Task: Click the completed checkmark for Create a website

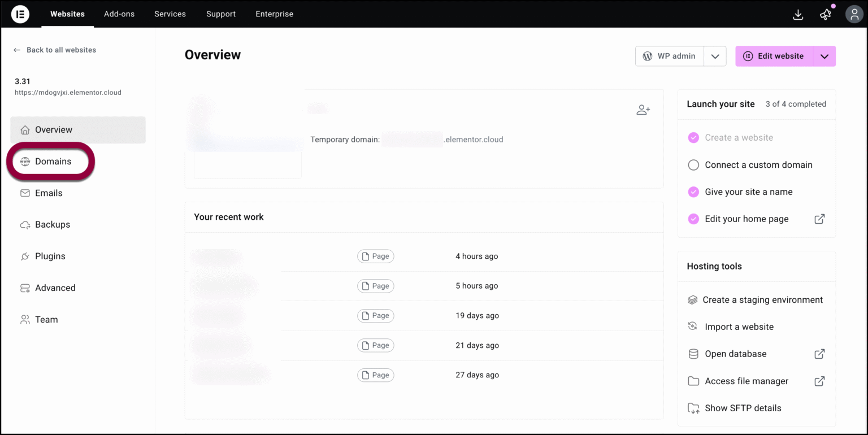Action: [693, 137]
